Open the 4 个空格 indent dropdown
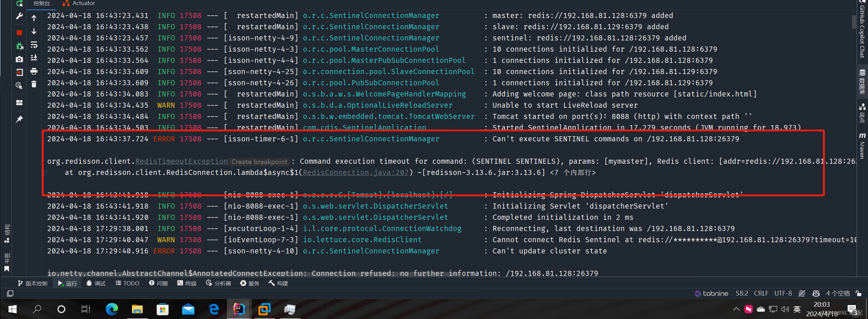The height and width of the screenshot is (319, 868). 838,294
